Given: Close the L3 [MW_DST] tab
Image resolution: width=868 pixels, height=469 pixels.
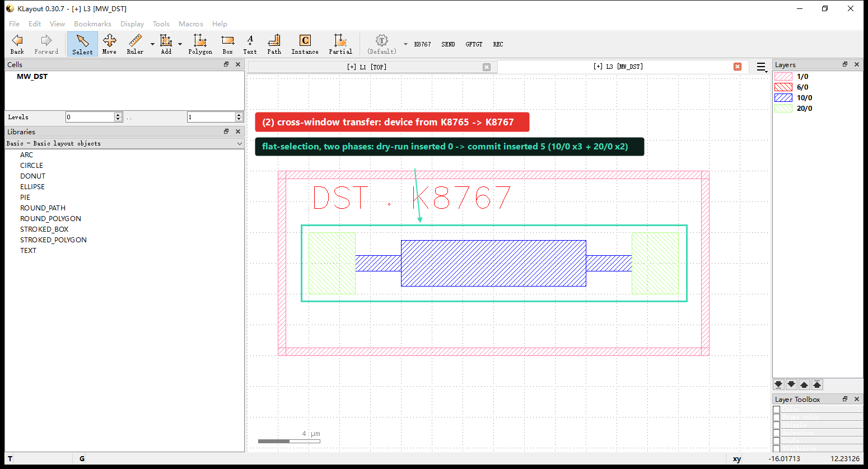Looking at the screenshot, I should tap(738, 67).
